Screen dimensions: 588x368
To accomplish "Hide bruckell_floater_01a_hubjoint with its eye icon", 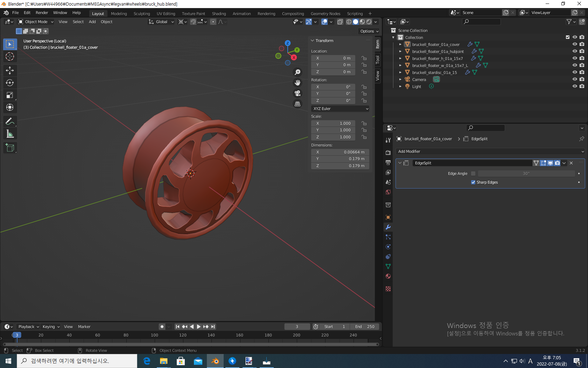I will (575, 51).
